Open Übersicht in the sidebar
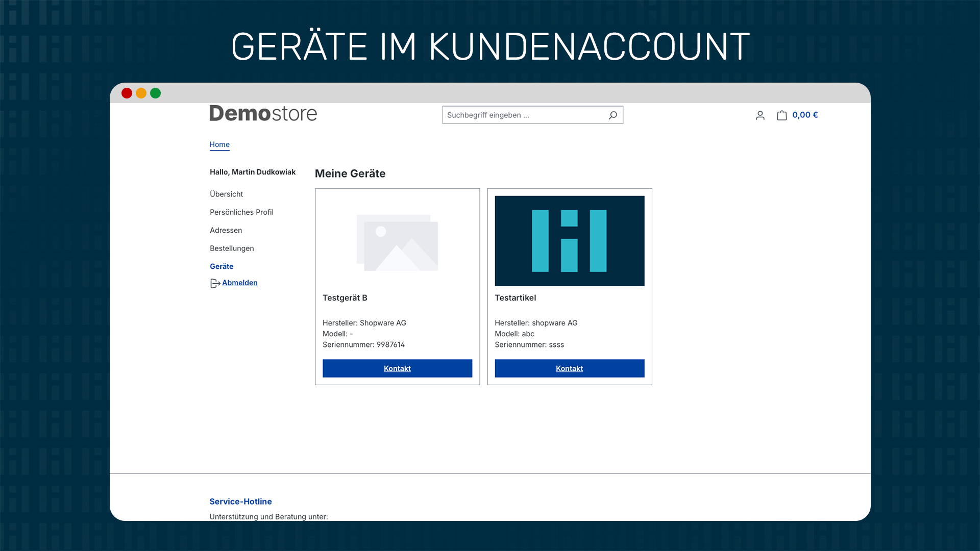Image resolution: width=980 pixels, height=551 pixels. pyautogui.click(x=226, y=194)
